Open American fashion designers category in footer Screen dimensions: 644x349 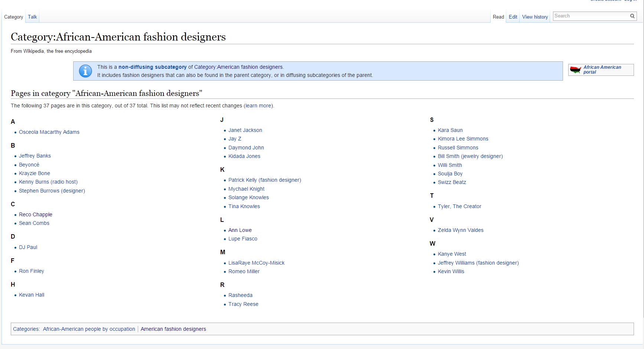point(173,329)
